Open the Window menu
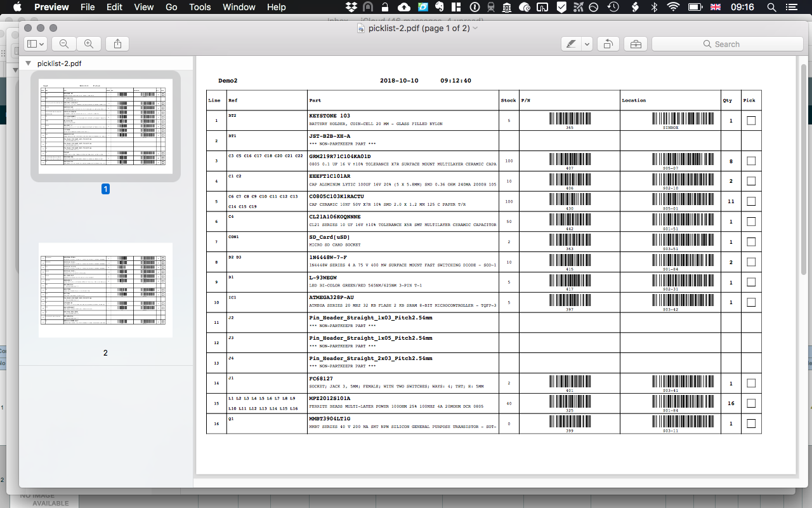 pyautogui.click(x=239, y=7)
